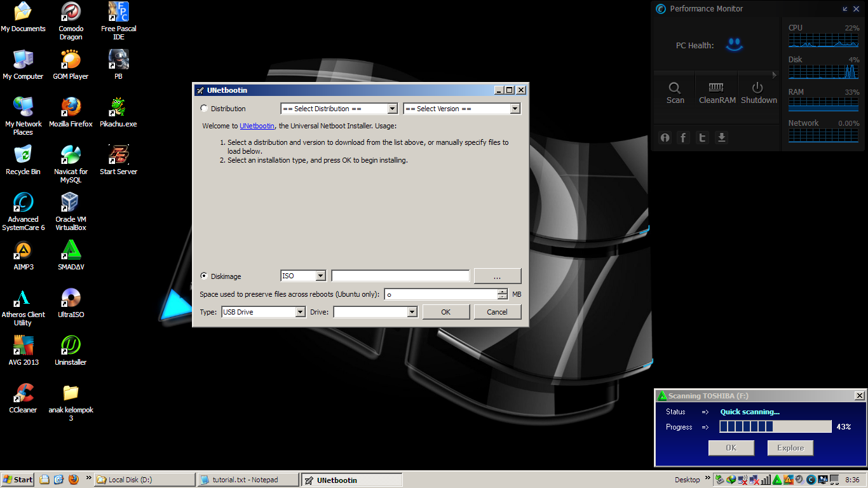Click the disk image path field
The height and width of the screenshot is (488, 868).
(400, 276)
